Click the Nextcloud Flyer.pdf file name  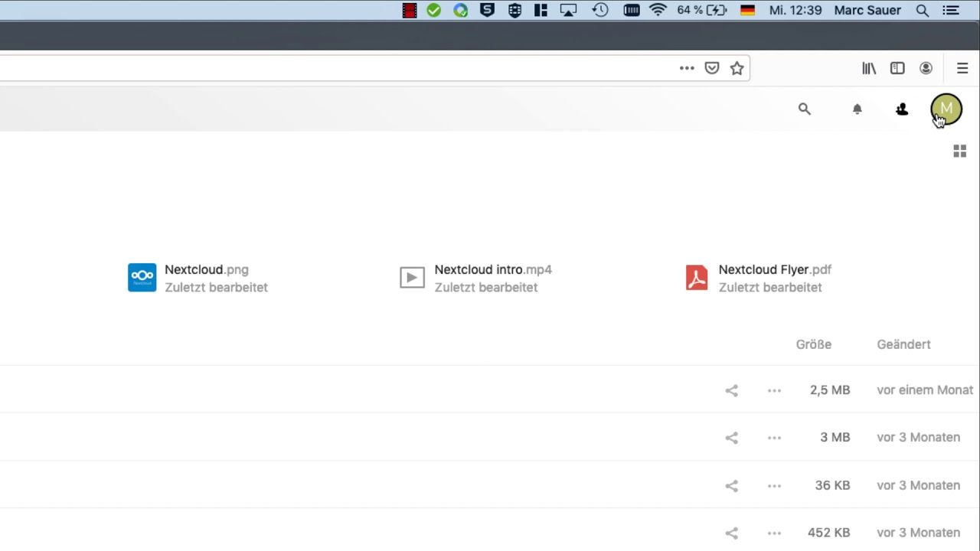pyautogui.click(x=775, y=269)
